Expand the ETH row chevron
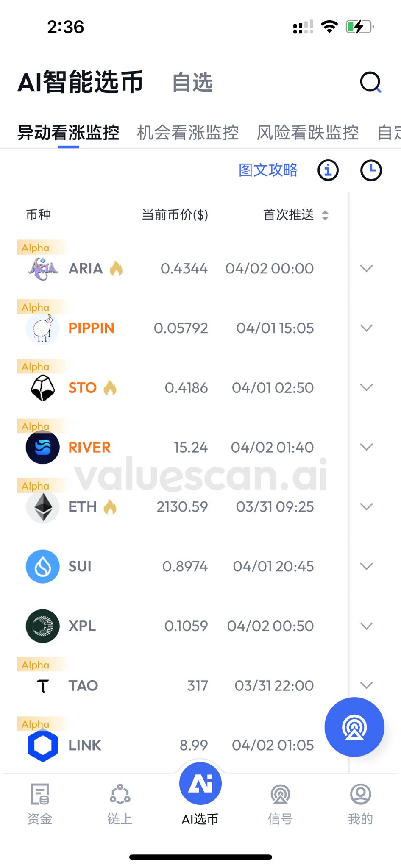 [x=366, y=506]
